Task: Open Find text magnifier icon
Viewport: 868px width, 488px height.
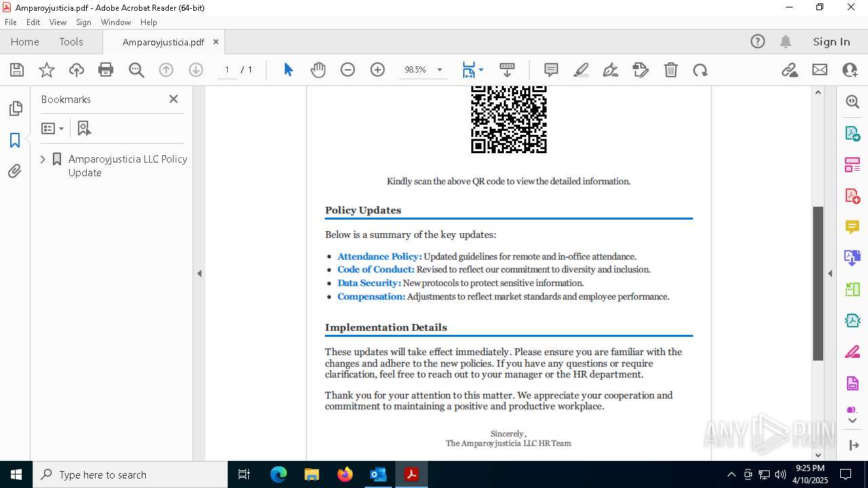Action: (136, 70)
